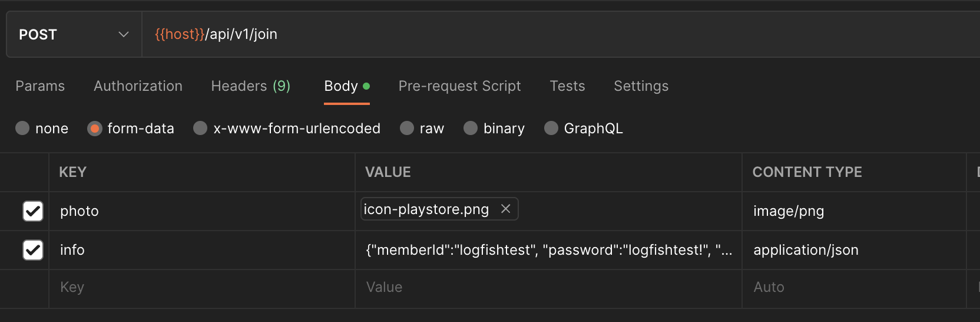Uncheck the photo row checkbox
Image resolution: width=980 pixels, height=322 pixels.
[x=33, y=211]
